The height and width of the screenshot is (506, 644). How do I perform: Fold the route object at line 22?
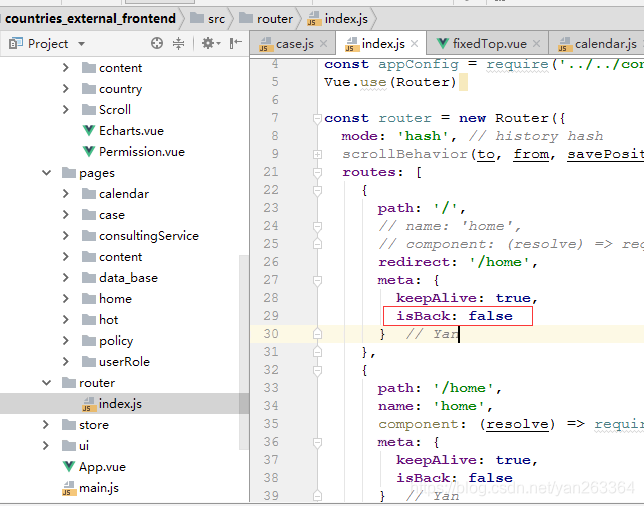(317, 190)
